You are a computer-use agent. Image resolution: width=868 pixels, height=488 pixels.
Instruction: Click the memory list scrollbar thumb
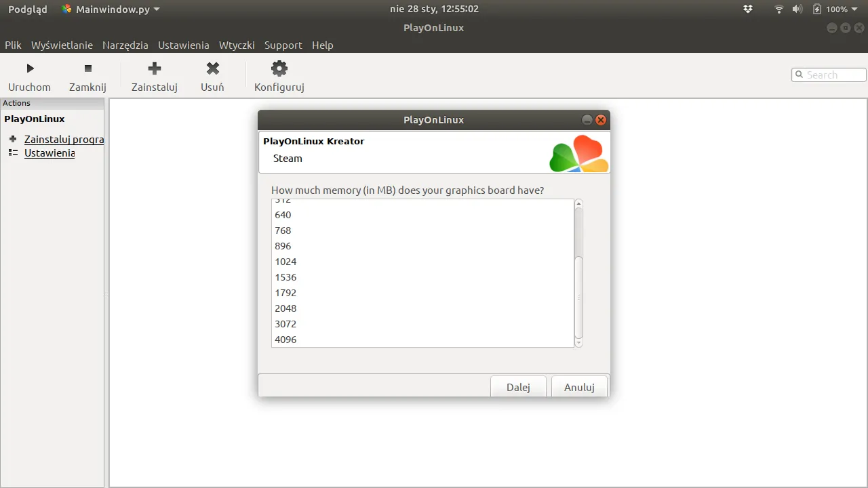[x=578, y=297]
